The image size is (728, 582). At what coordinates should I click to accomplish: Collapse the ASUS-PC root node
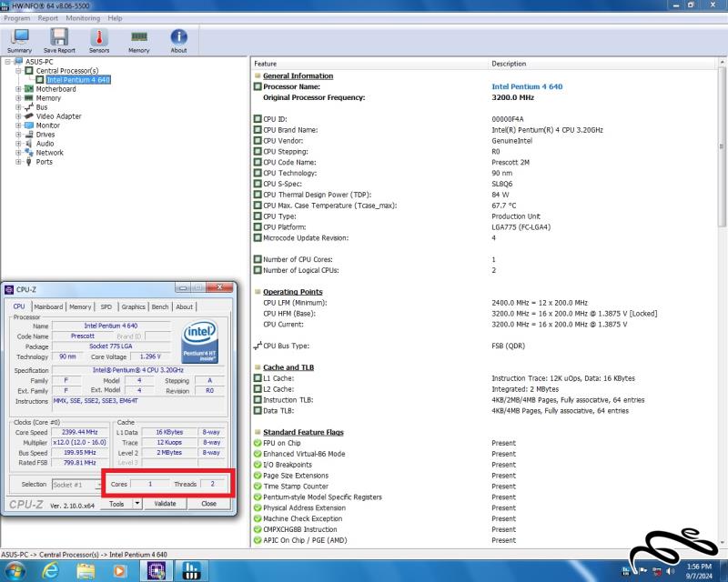(x=8, y=61)
